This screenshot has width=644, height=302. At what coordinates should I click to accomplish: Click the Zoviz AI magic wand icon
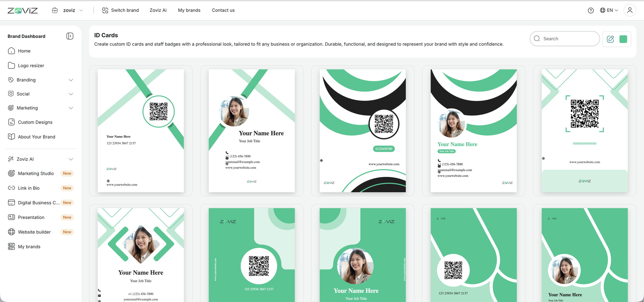coord(11,159)
